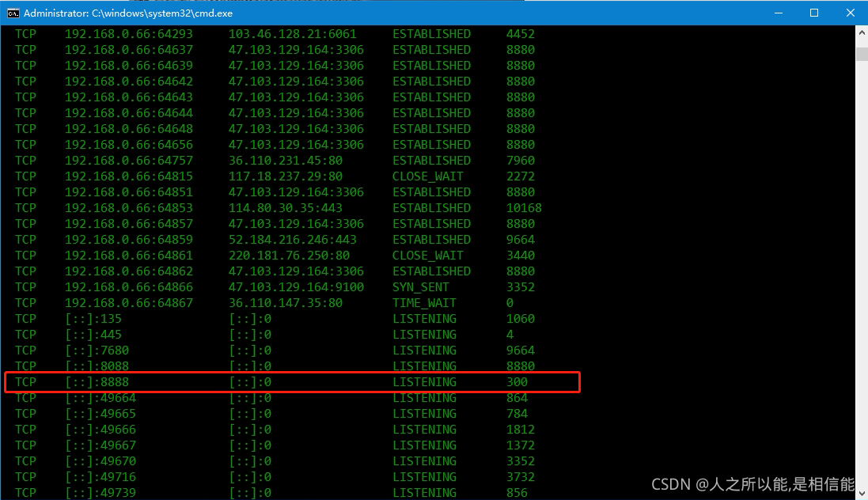Click PID value 7960
This screenshot has height=500, width=868.
point(521,161)
